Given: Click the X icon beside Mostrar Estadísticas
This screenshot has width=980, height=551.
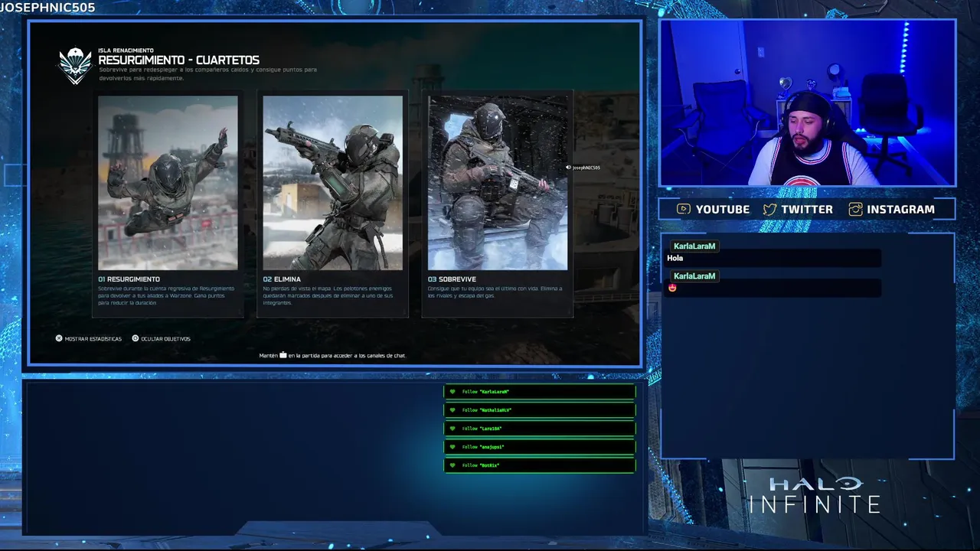Looking at the screenshot, I should click(x=59, y=338).
